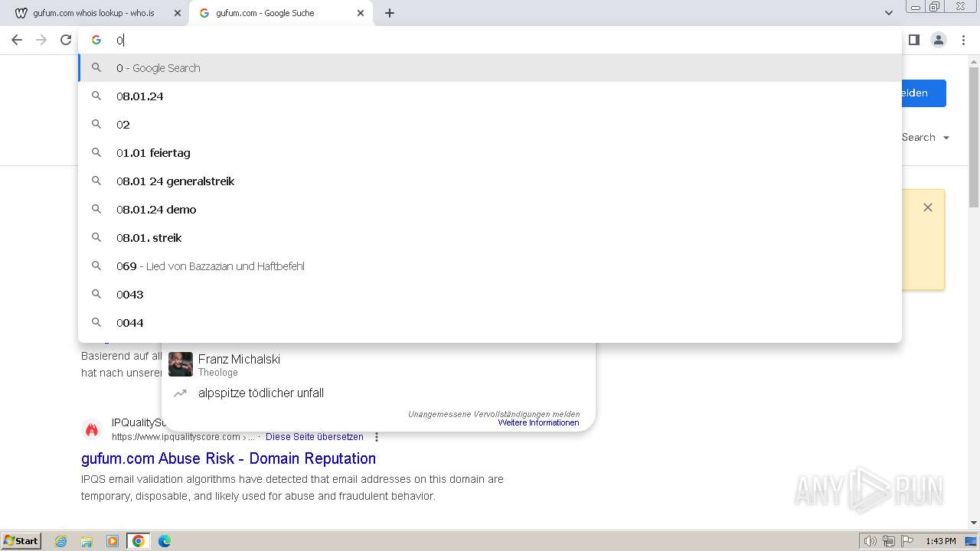Click the address bar input
The width and height of the screenshot is (980, 551).
(490, 40)
